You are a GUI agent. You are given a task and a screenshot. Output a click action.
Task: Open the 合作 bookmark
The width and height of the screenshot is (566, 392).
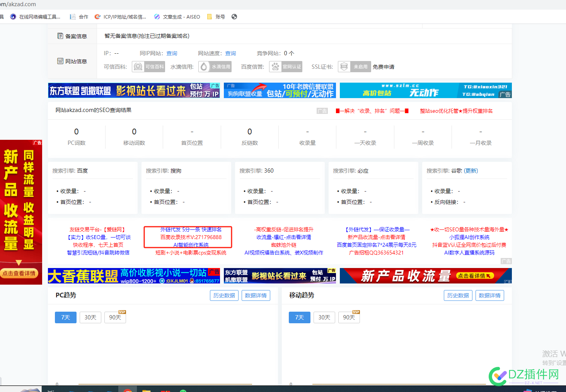click(79, 17)
